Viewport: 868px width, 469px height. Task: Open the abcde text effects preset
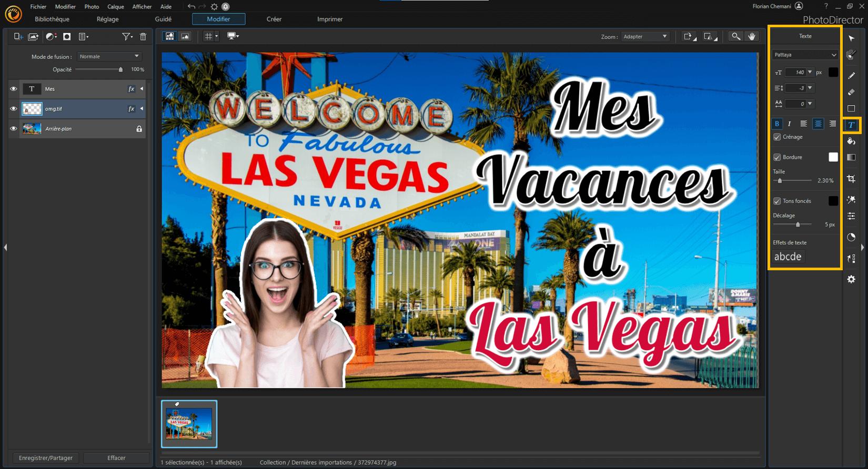788,257
